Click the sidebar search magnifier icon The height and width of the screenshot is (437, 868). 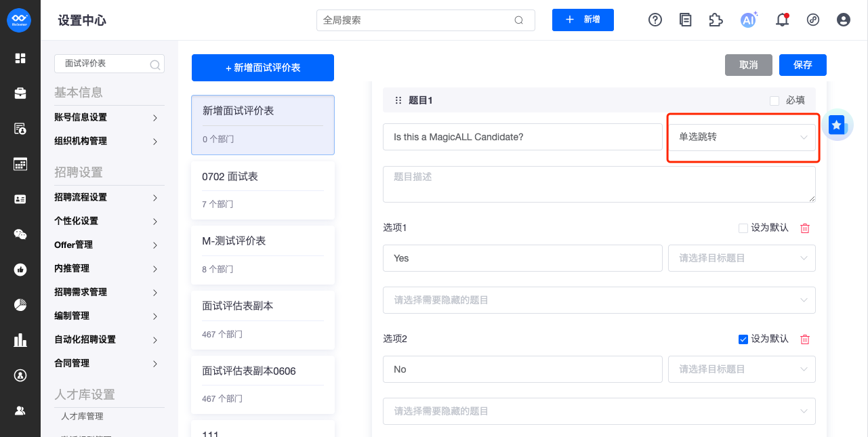point(155,64)
